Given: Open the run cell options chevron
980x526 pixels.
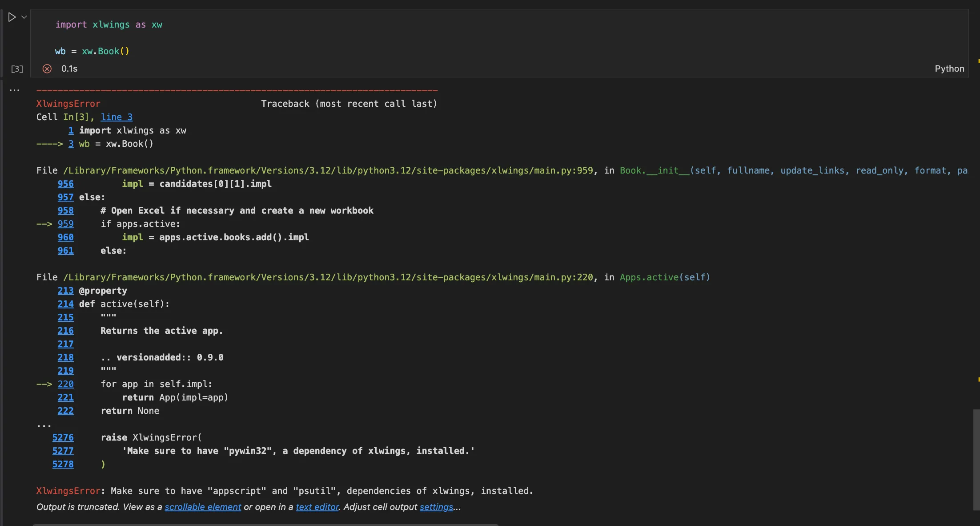Looking at the screenshot, I should (x=24, y=17).
